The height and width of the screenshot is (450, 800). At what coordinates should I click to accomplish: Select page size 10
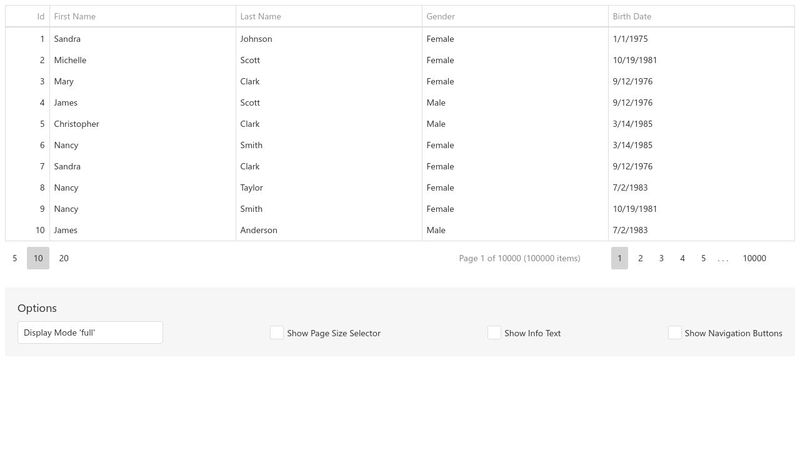38,258
